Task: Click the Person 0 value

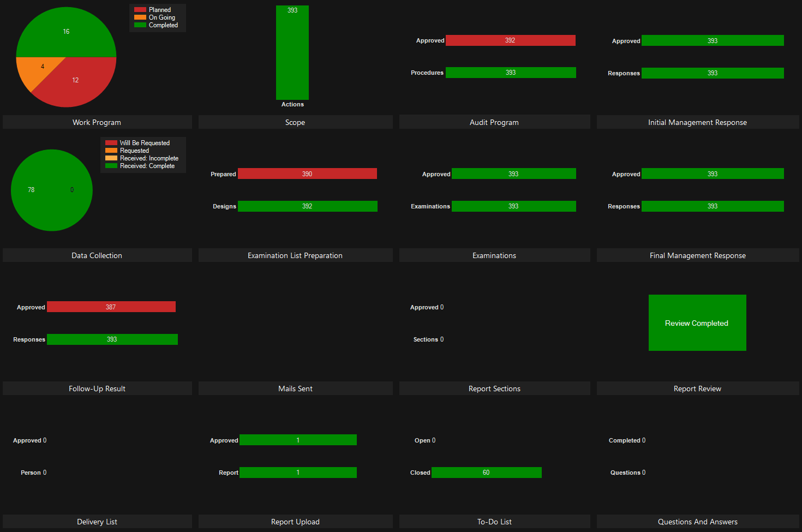Action: click(x=45, y=473)
